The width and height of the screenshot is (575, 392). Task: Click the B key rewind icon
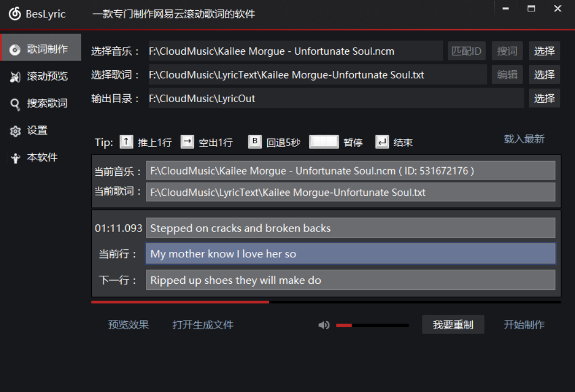pos(255,142)
